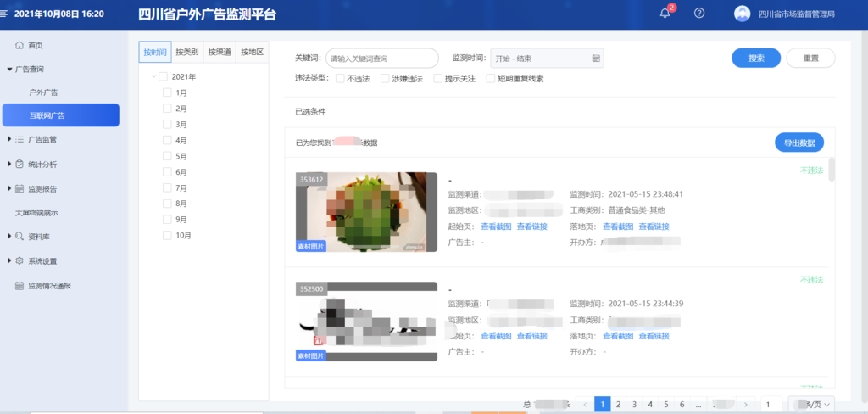868x414 pixels.
Task: Enable the 涉嫌违法 checkbox
Action: [385, 79]
